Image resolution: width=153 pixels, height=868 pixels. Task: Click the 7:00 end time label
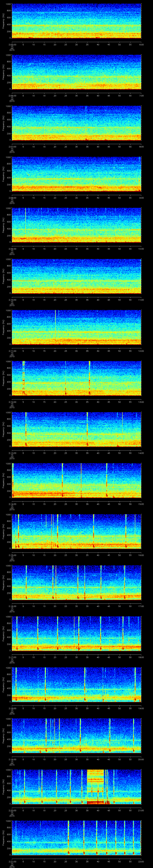click(141, 96)
